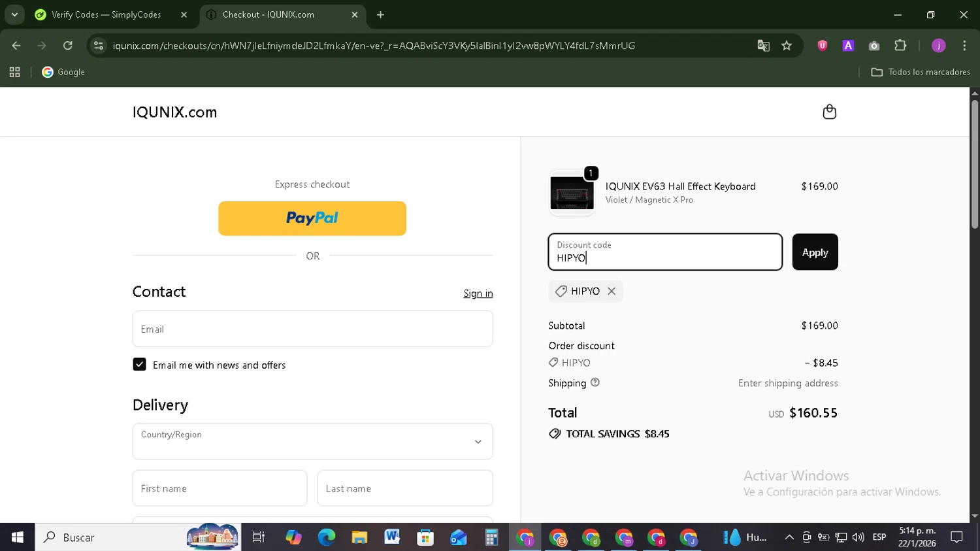Click the Discount code input box

click(665, 252)
